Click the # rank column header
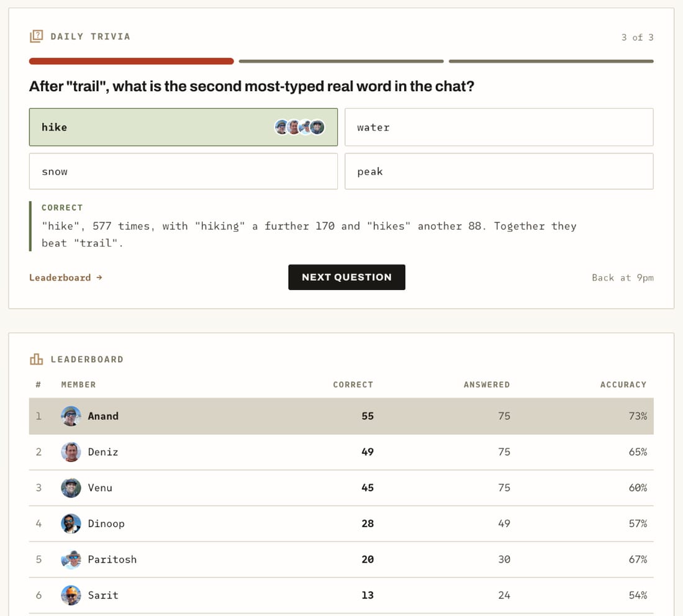The height and width of the screenshot is (616, 683). click(x=38, y=384)
